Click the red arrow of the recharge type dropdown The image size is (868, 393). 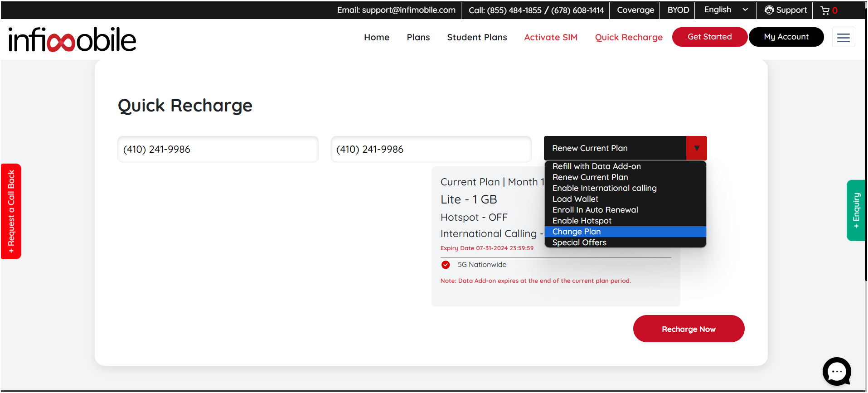[x=697, y=148]
